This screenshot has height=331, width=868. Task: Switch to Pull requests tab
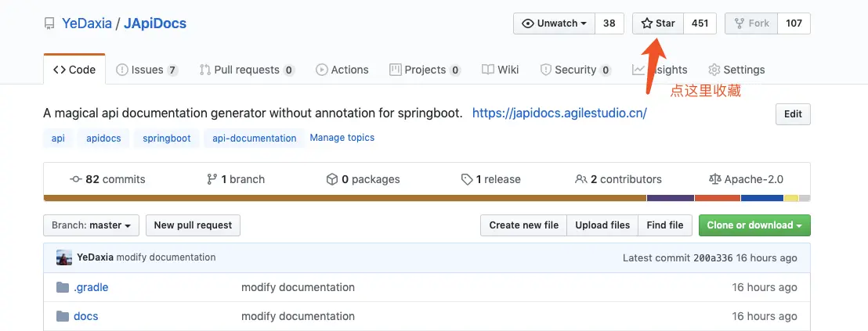tap(246, 70)
